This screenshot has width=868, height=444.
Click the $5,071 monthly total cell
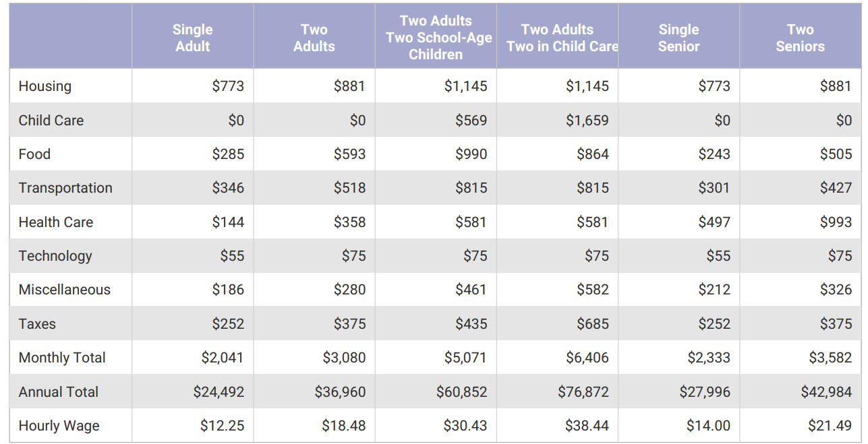pos(465,358)
